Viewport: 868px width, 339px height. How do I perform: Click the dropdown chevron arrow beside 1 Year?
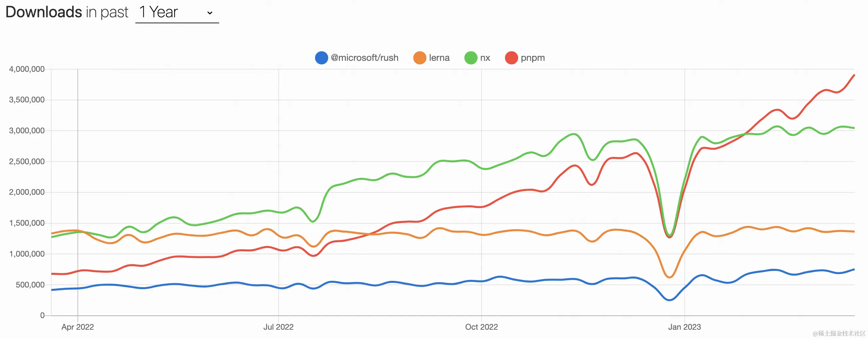[x=210, y=13]
